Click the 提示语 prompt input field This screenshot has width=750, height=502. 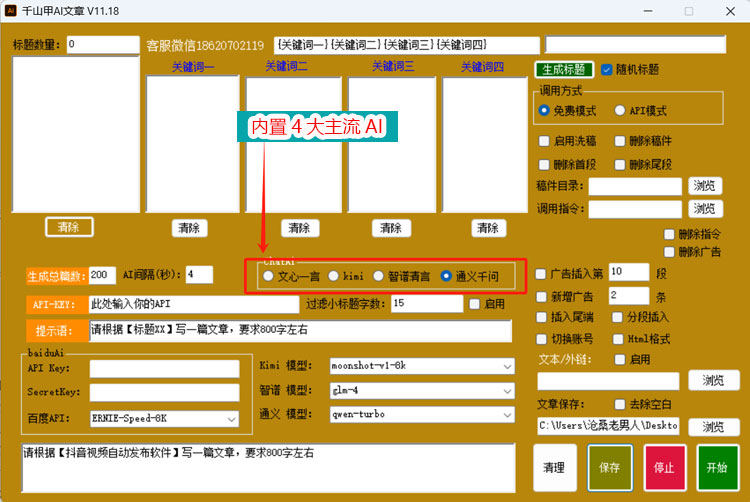[300, 331]
